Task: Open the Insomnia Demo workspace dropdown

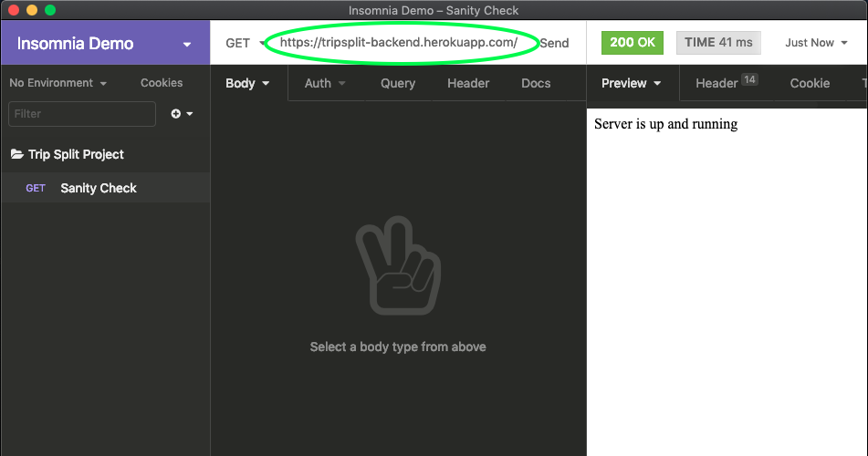Action: [x=187, y=44]
